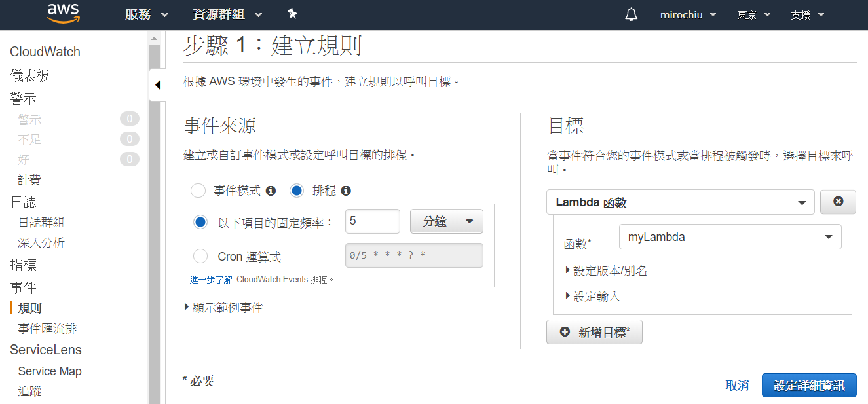Click the Cron expression input field
This screenshot has height=404, width=868.
coord(414,255)
